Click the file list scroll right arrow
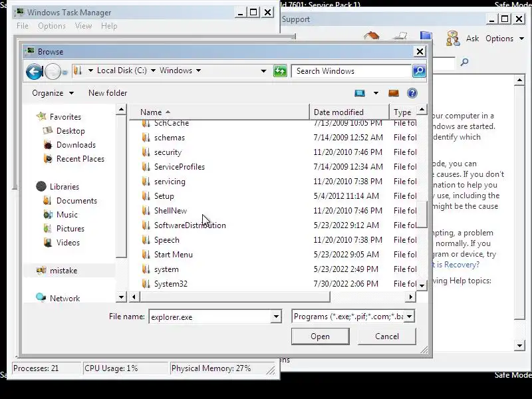This screenshot has width=532, height=399. pyautogui.click(x=411, y=297)
